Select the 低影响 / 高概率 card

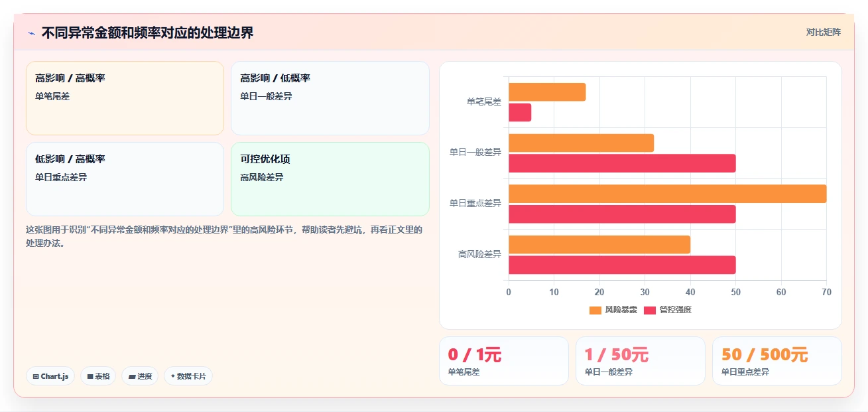tap(125, 179)
